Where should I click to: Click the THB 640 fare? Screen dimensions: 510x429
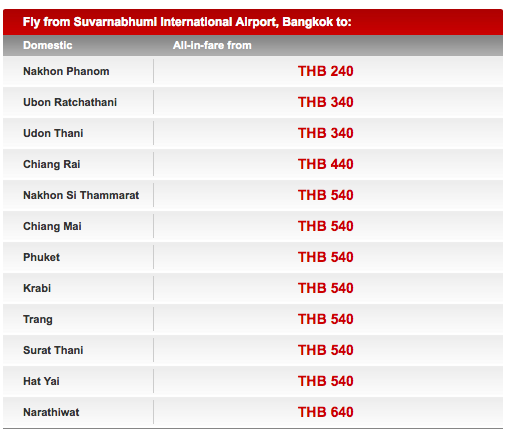pyautogui.click(x=325, y=412)
